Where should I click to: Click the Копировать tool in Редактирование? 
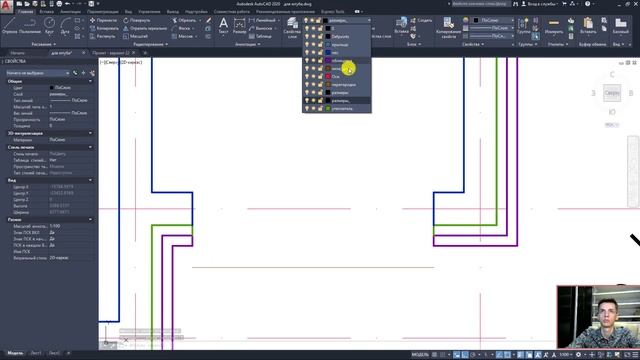pos(104,28)
